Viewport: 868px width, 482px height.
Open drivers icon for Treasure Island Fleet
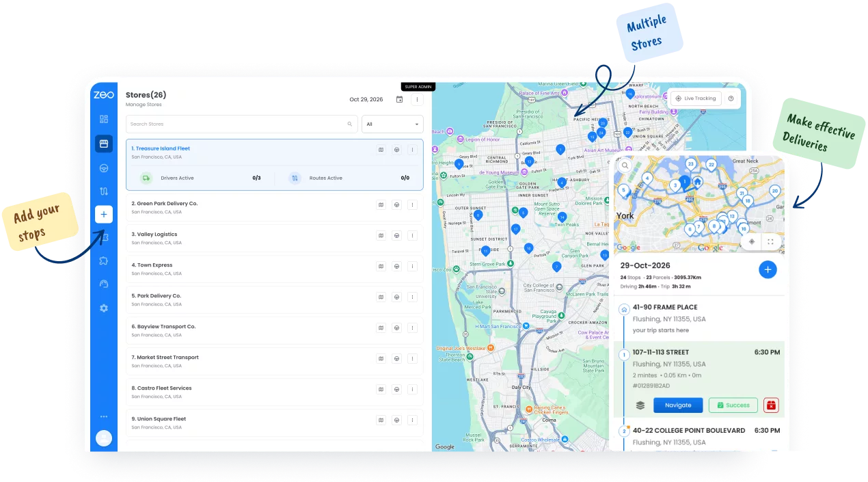(396, 150)
